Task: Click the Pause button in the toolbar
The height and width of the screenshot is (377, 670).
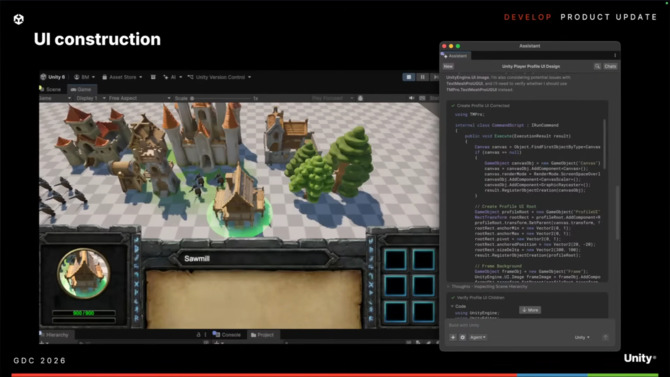Action: (422, 77)
